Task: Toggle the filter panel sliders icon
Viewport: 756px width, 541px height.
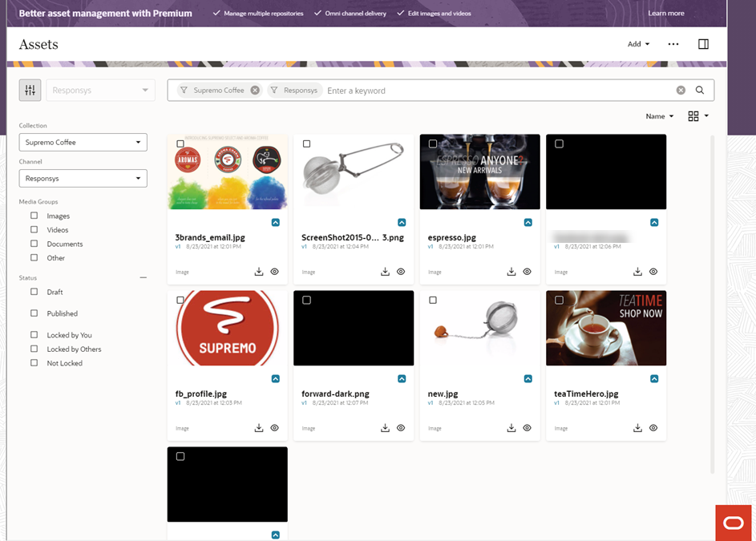Action: click(x=30, y=90)
